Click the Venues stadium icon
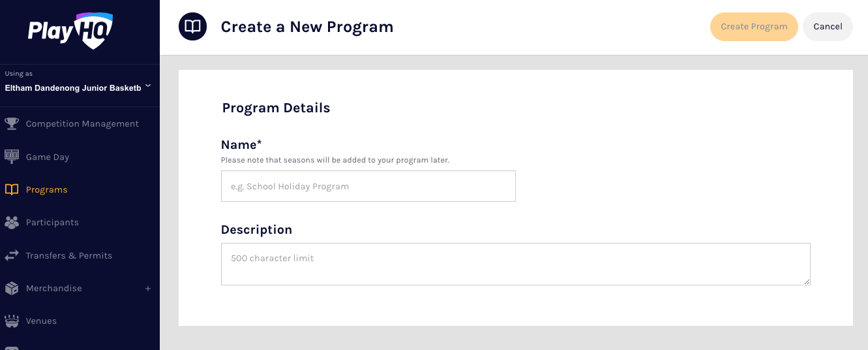The height and width of the screenshot is (350, 868). pyautogui.click(x=12, y=321)
